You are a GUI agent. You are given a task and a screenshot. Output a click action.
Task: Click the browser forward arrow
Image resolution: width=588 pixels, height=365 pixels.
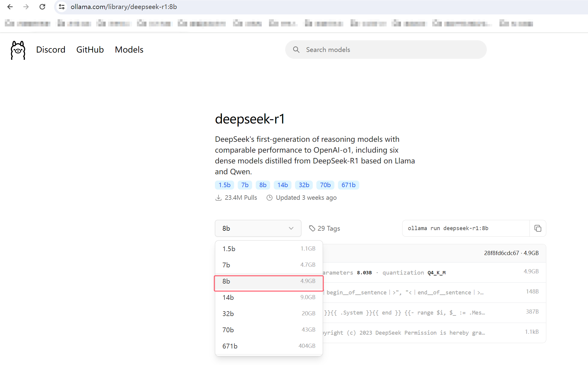26,7
